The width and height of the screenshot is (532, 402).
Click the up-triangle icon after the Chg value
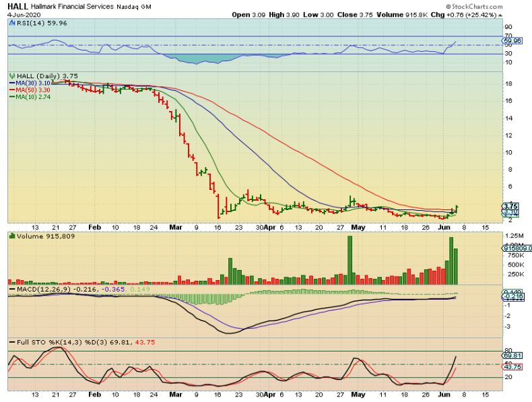point(500,15)
